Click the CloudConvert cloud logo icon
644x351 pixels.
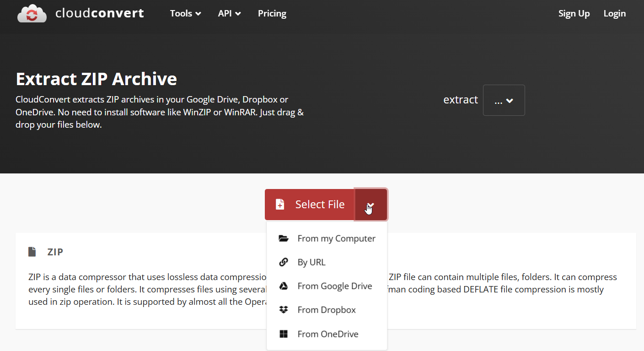32,13
